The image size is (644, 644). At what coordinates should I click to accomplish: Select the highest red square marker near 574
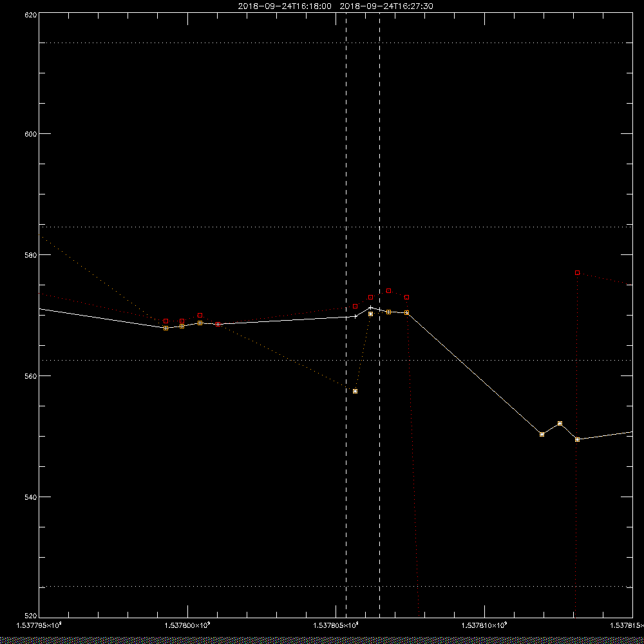(x=388, y=291)
